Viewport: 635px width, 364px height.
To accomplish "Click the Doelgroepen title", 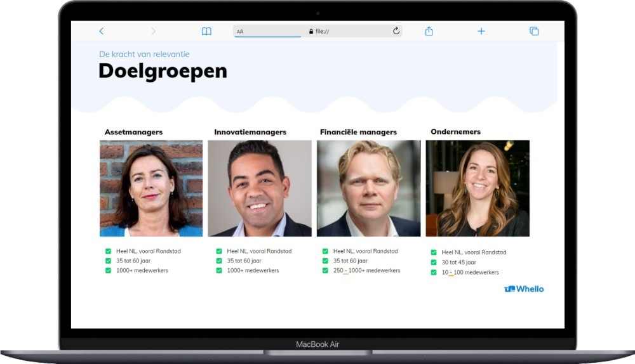I will pyautogui.click(x=163, y=71).
